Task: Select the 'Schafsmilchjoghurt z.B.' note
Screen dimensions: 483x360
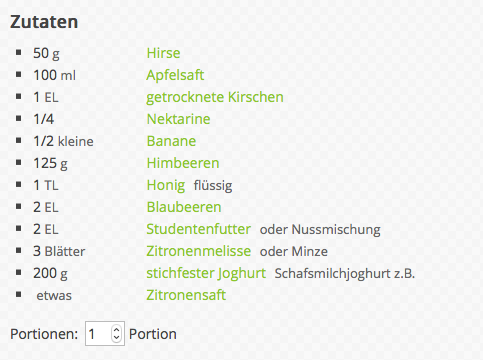Action: [x=345, y=274]
